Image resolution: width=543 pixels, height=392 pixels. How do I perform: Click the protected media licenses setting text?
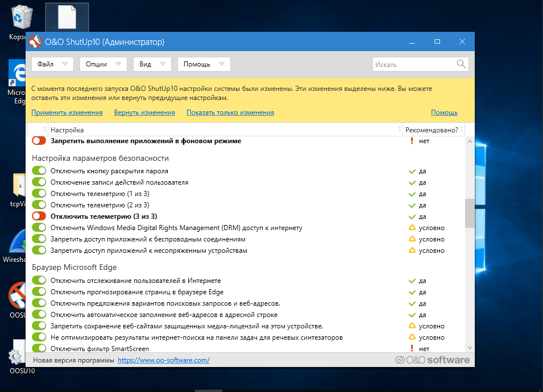tap(186, 326)
